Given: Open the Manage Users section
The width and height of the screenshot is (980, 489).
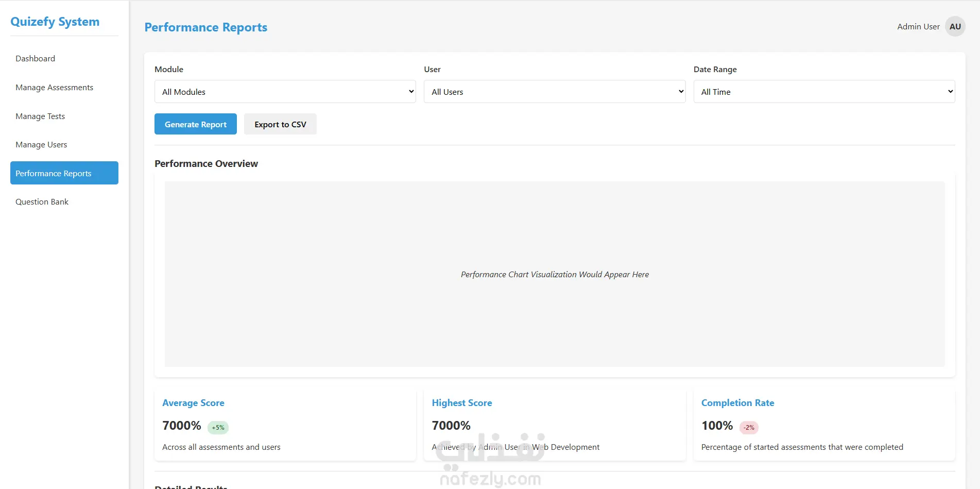Looking at the screenshot, I should [x=41, y=145].
